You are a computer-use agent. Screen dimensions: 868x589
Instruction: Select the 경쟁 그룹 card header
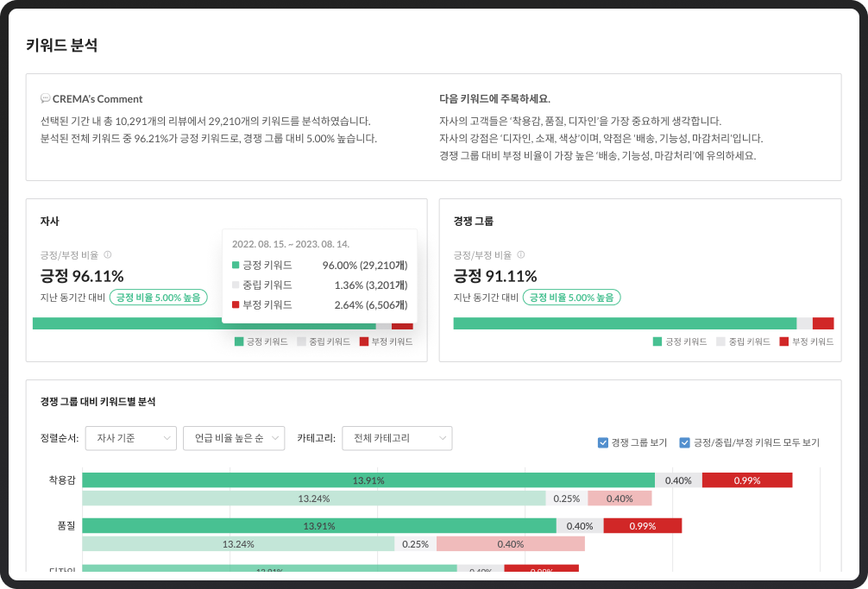pos(474,221)
